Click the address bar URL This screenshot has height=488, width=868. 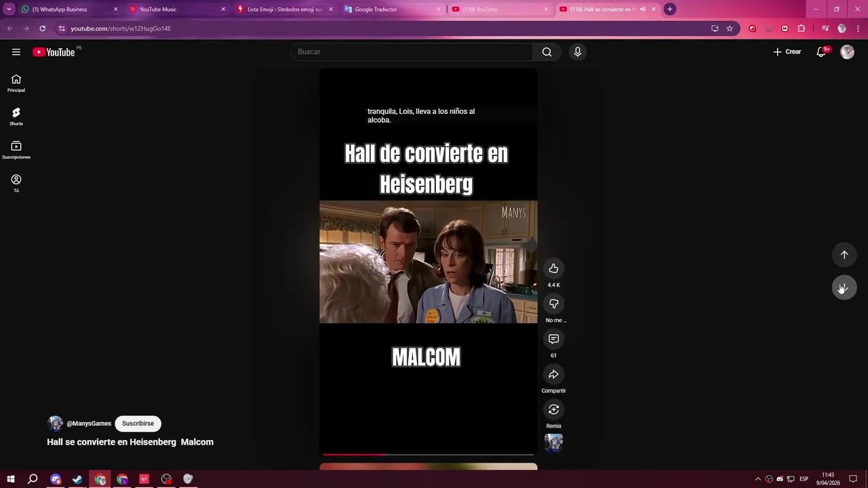point(121,28)
